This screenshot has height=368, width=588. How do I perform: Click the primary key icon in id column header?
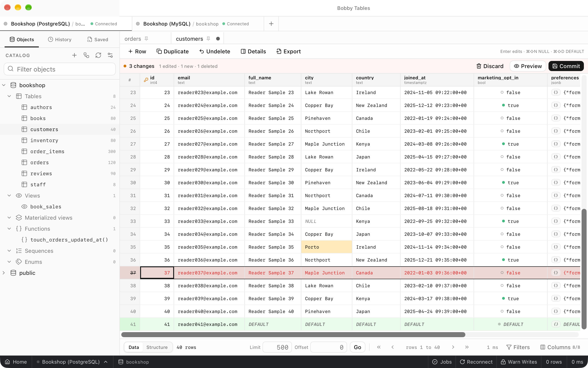point(146,80)
